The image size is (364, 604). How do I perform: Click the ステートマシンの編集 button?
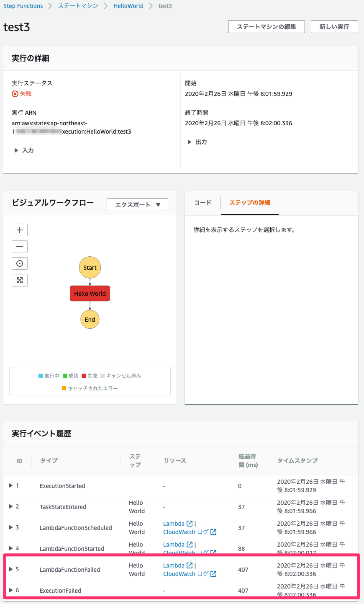[266, 26]
